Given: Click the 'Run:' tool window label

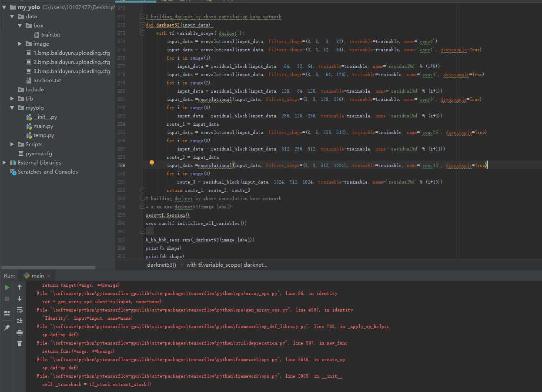Looking at the screenshot, I should (10, 276).
